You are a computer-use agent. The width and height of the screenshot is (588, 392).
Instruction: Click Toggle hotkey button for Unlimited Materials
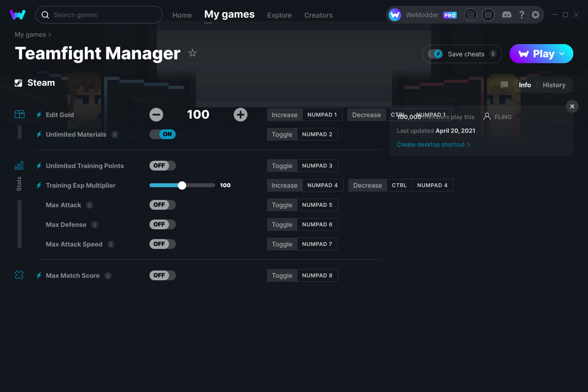pos(282,134)
